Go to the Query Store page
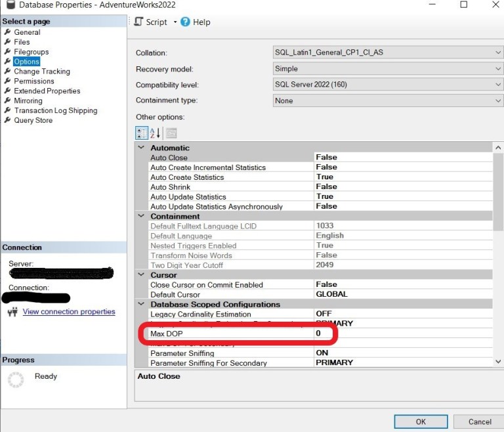 pos(33,121)
